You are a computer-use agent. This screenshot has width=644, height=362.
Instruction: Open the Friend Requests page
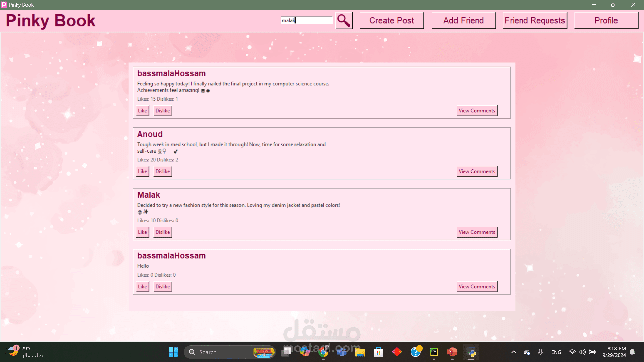point(535,21)
